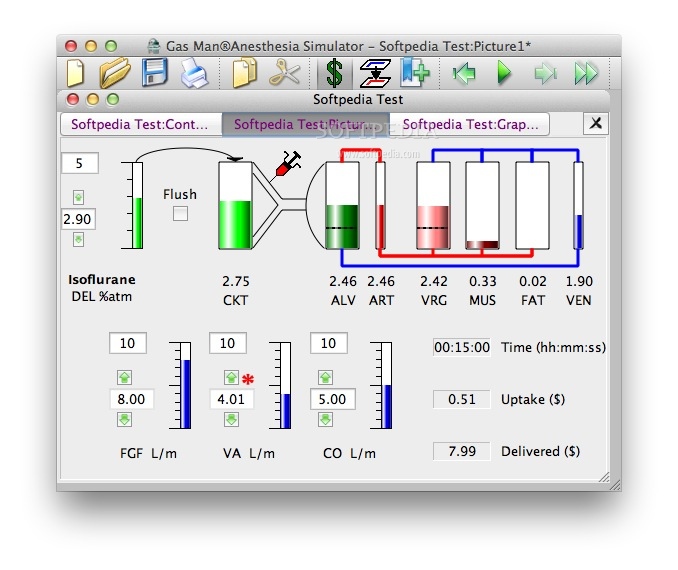Click the FGF blue level slider bar
678x570 pixels.
click(x=185, y=393)
